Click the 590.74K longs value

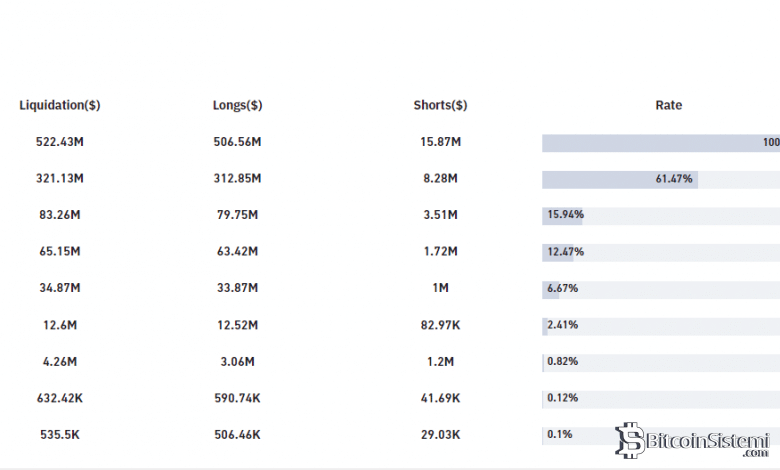237,398
